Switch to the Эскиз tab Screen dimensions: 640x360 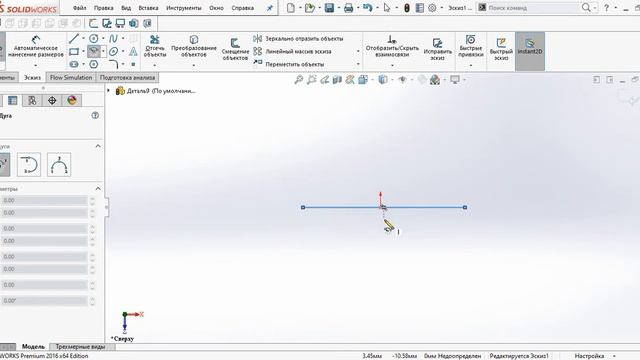coord(32,78)
